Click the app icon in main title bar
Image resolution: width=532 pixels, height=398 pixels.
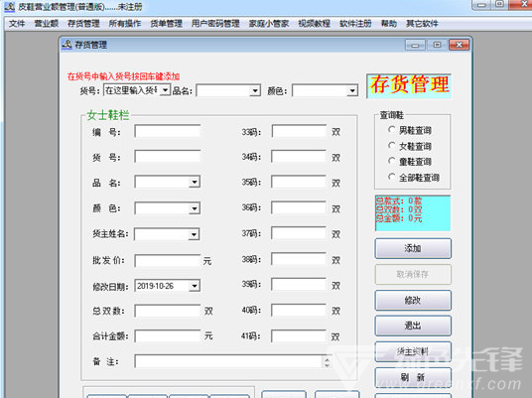[10, 6]
